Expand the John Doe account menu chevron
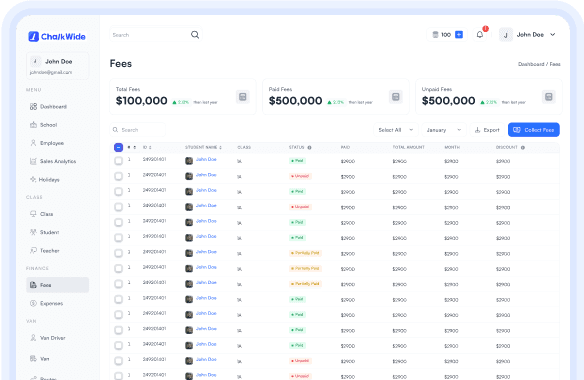Viewport: 584px width, 380px height. (x=553, y=35)
